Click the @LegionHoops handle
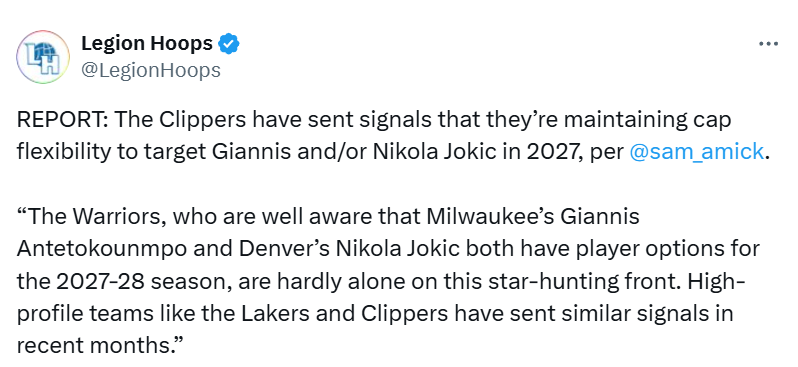The width and height of the screenshot is (798, 367). [x=151, y=70]
